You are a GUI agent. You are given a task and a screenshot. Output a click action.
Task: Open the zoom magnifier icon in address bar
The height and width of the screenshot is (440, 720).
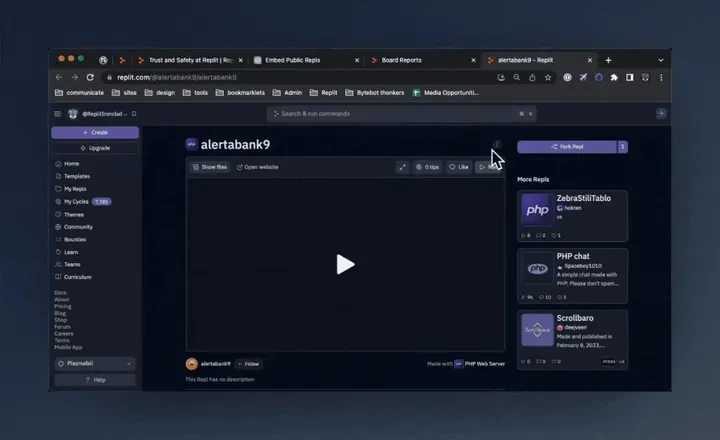click(517, 78)
